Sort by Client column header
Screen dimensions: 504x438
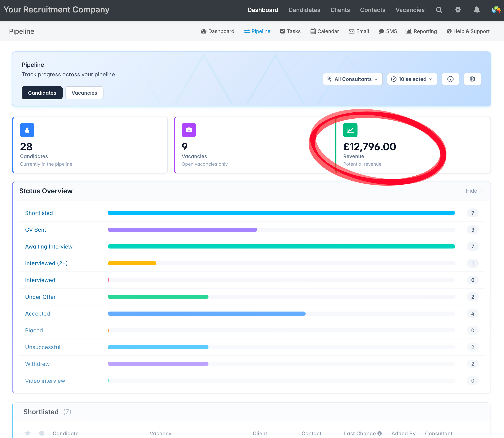260,433
